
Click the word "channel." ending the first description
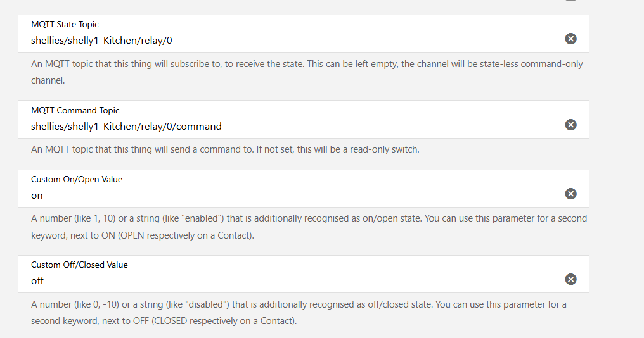click(x=48, y=80)
